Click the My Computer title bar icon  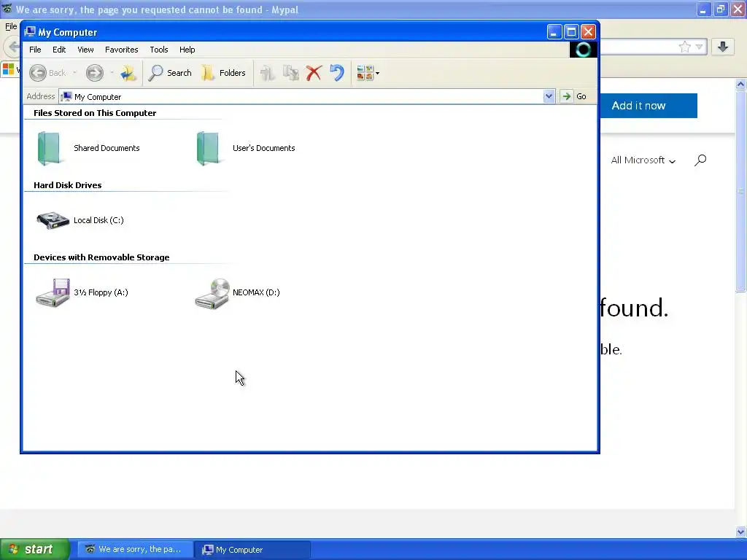coord(30,32)
